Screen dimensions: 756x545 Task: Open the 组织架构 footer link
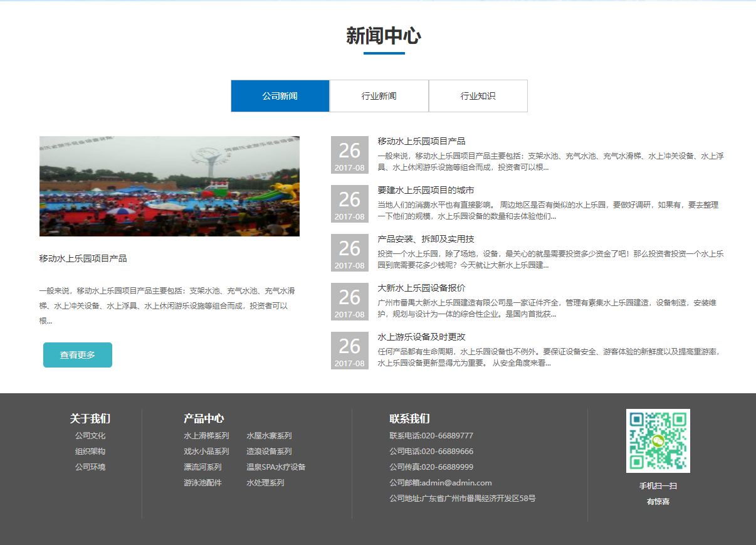pyautogui.click(x=90, y=452)
